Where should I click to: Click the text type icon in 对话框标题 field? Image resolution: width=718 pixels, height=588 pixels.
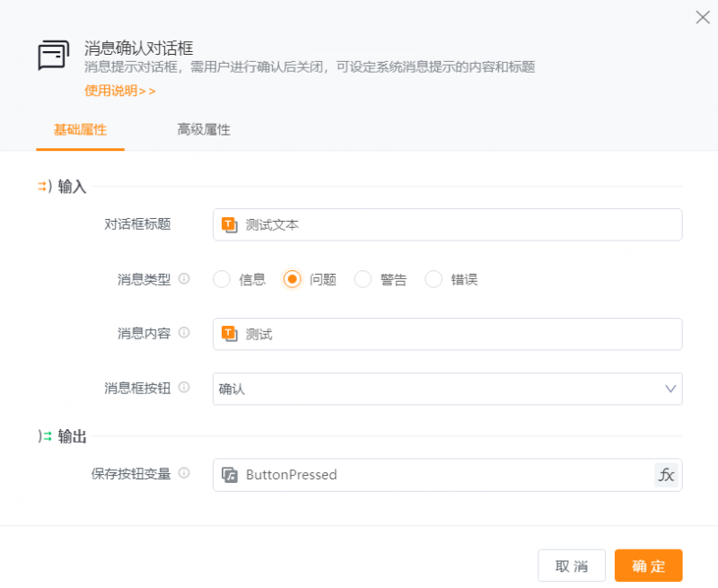coord(229,224)
